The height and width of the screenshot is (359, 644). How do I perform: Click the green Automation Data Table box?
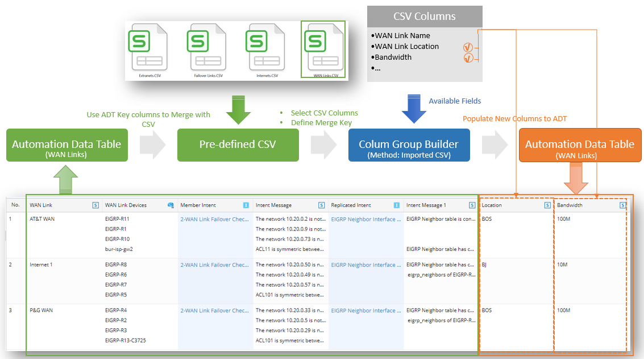tap(67, 145)
